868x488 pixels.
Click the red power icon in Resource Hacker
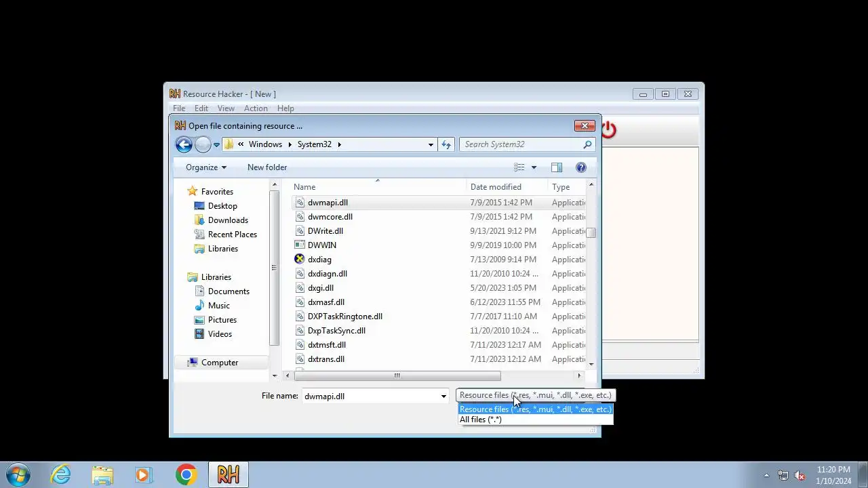point(609,129)
